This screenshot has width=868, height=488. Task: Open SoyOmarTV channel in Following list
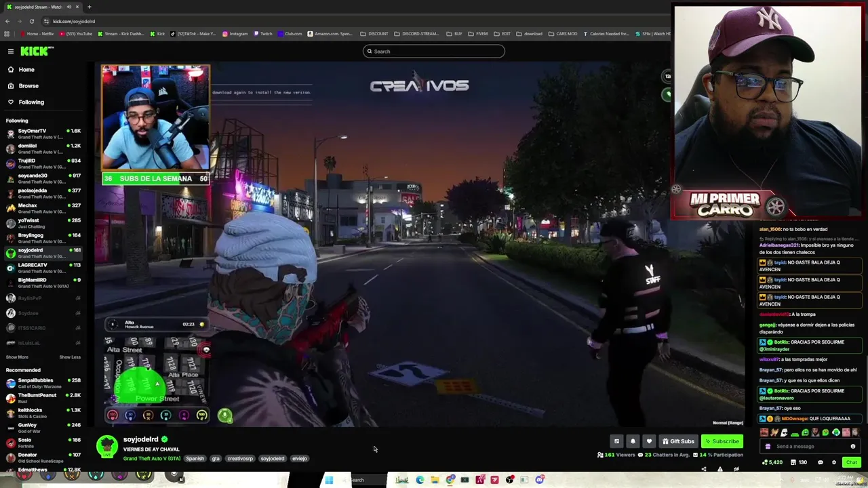[43, 134]
